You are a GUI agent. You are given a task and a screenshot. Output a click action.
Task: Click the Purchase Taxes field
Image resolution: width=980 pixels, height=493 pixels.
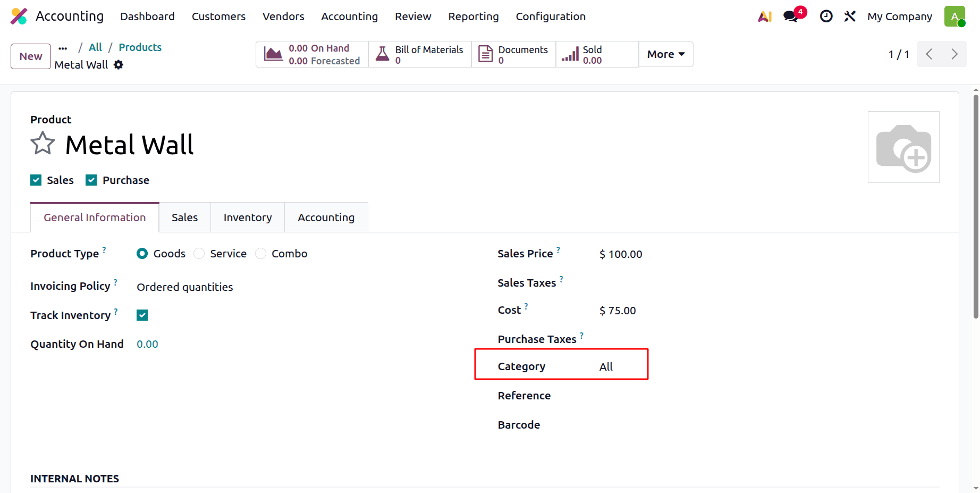[x=769, y=339]
